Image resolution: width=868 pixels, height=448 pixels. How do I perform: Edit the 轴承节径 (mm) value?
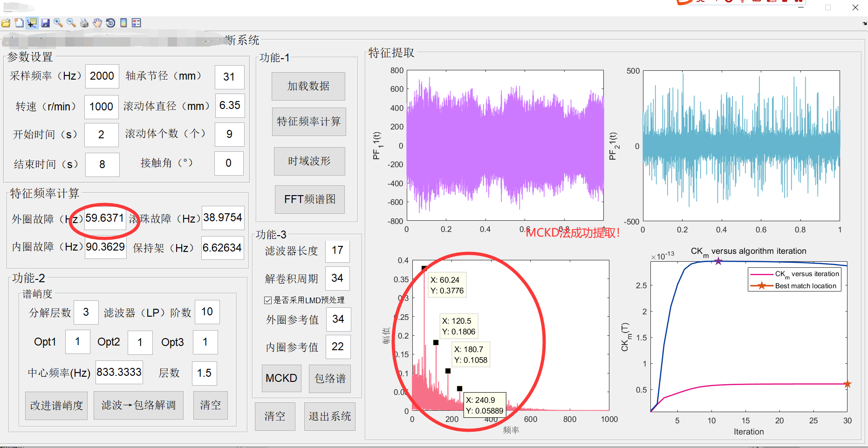pos(229,77)
